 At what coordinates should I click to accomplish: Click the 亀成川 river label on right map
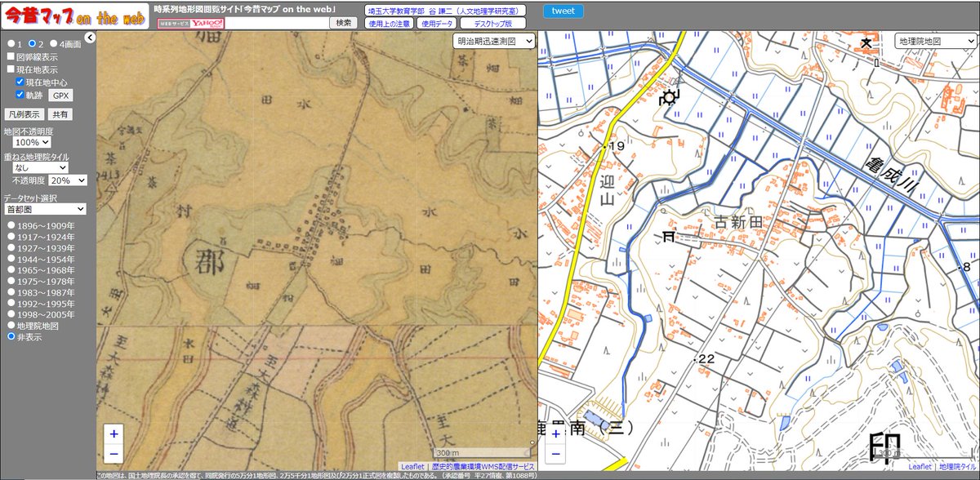(x=892, y=177)
